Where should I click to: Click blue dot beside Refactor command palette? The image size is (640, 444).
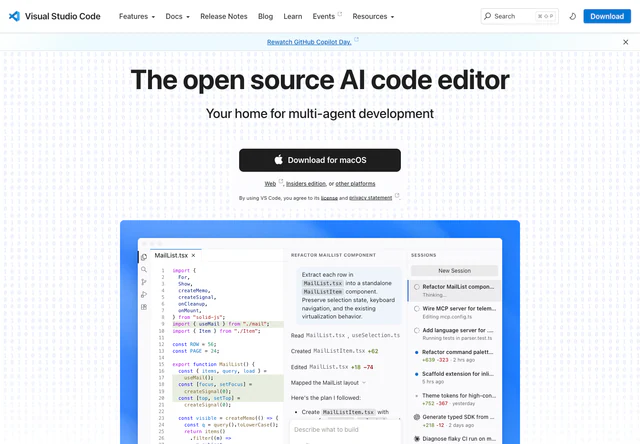[416, 352]
